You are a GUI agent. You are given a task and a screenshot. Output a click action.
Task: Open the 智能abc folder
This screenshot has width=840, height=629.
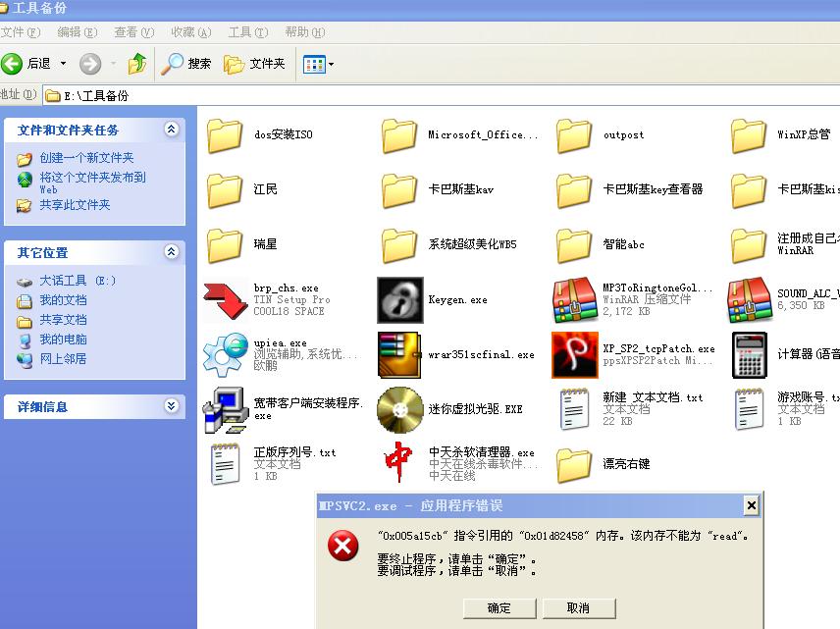(x=574, y=245)
